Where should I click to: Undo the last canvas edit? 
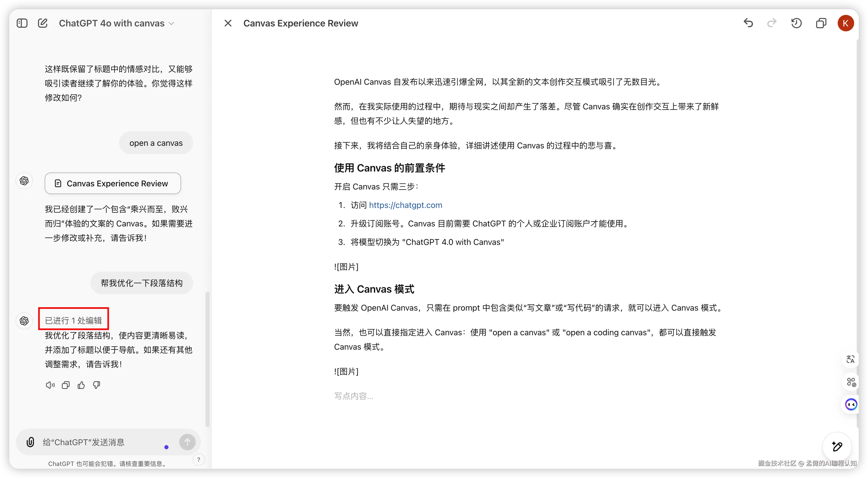click(748, 23)
